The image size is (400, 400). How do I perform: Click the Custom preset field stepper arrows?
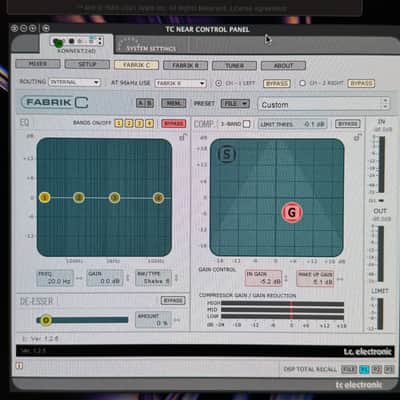coord(386,104)
